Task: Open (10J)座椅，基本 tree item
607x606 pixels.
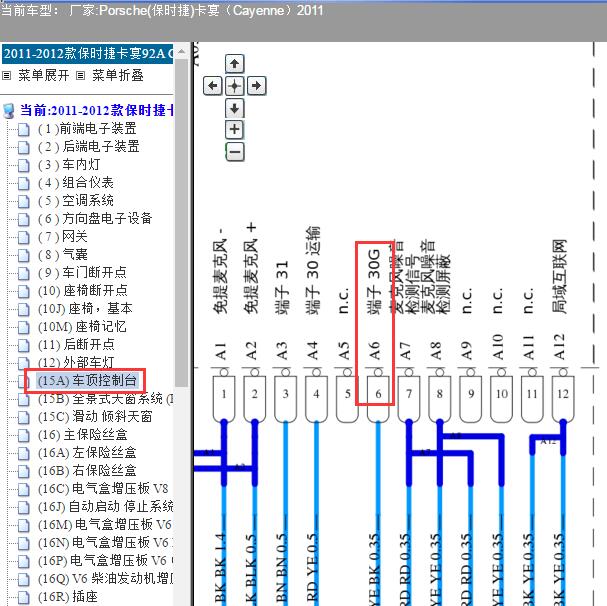Action: click(x=85, y=309)
